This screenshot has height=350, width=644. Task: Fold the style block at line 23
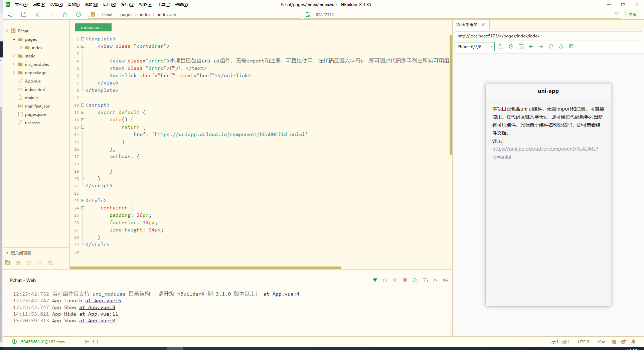click(x=83, y=200)
